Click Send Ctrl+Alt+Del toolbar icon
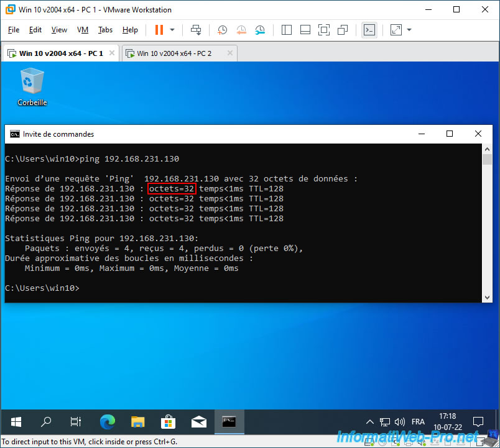 coord(196,30)
